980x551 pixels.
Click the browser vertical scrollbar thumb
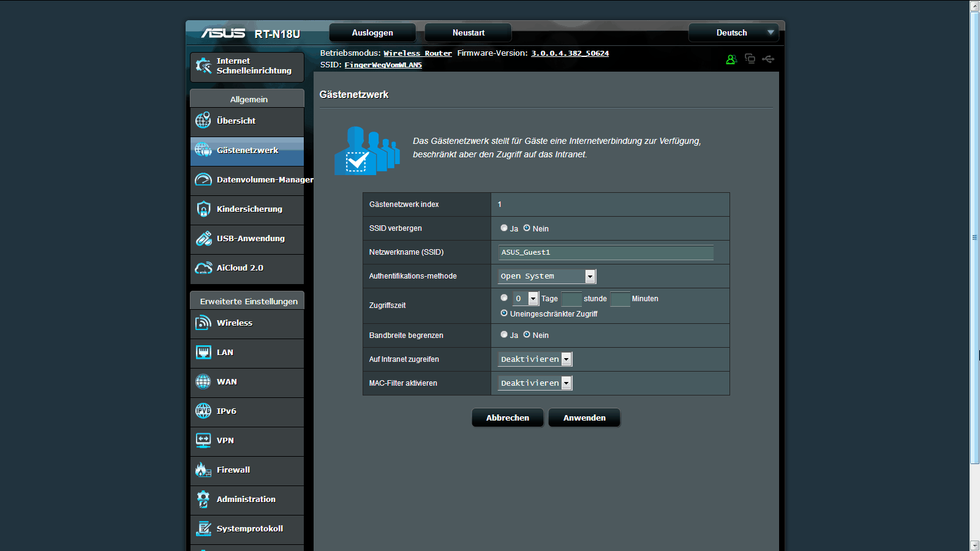click(x=974, y=238)
